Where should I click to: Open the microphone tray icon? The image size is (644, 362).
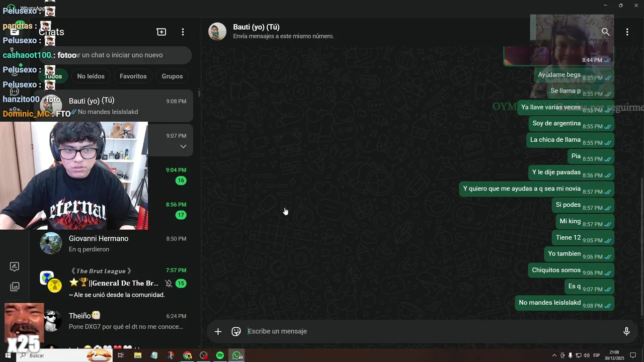570,355
